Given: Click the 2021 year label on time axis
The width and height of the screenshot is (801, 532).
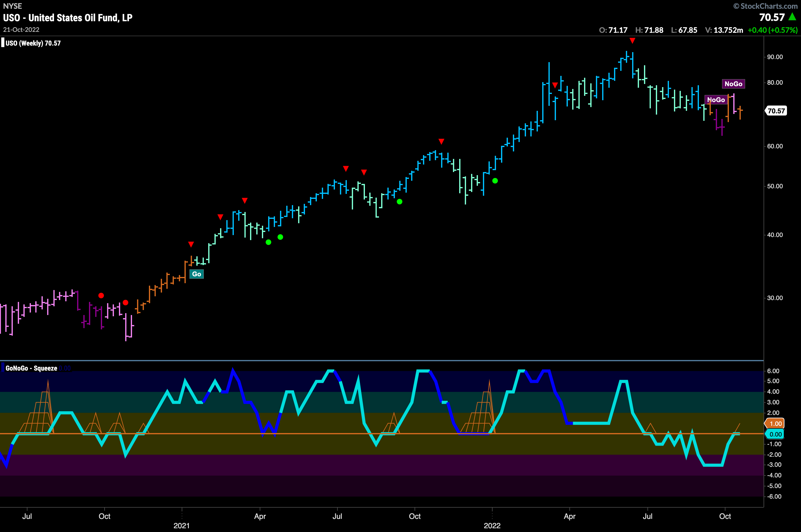Looking at the screenshot, I should tap(181, 525).
